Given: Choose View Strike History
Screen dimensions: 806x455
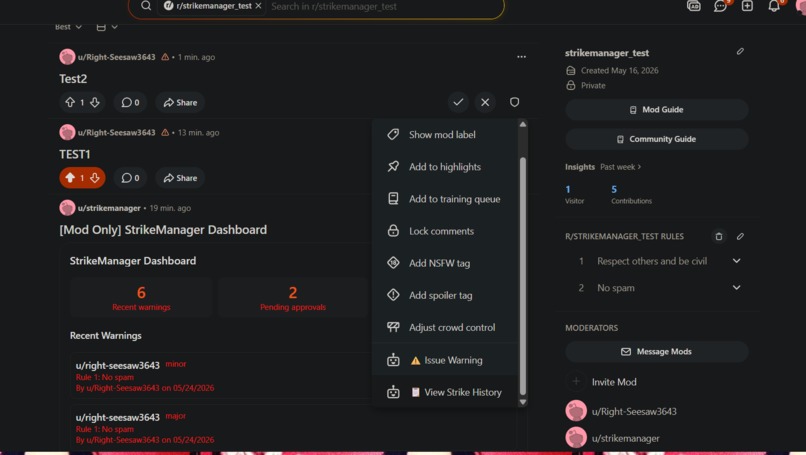Looking at the screenshot, I should (x=445, y=392).
